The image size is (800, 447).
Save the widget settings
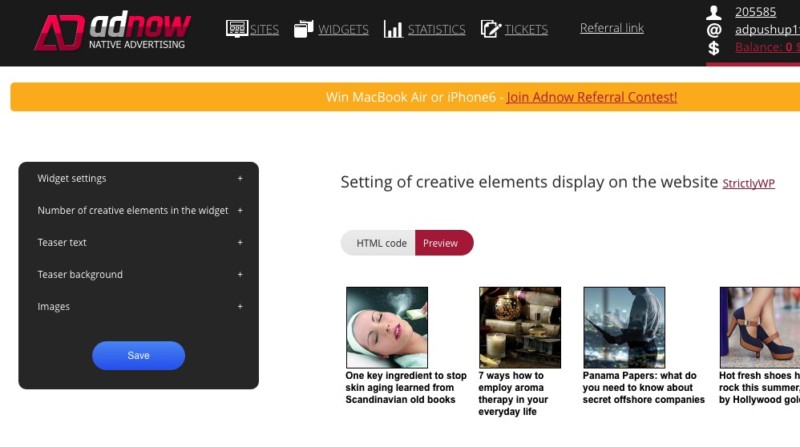(x=138, y=356)
